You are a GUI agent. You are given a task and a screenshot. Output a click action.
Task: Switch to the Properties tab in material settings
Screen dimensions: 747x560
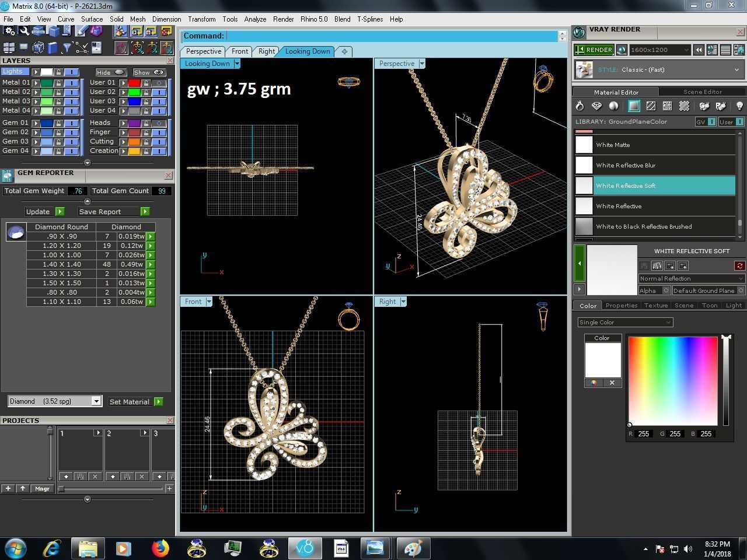tap(622, 305)
